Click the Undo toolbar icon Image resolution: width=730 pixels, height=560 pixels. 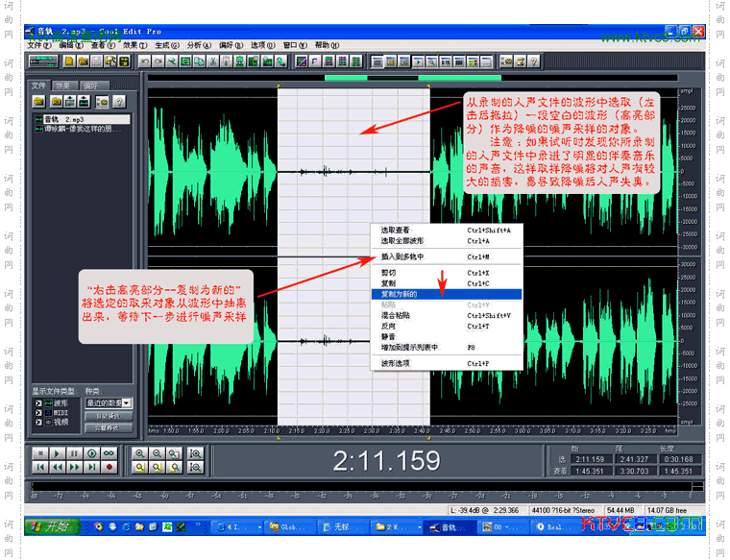[x=144, y=61]
